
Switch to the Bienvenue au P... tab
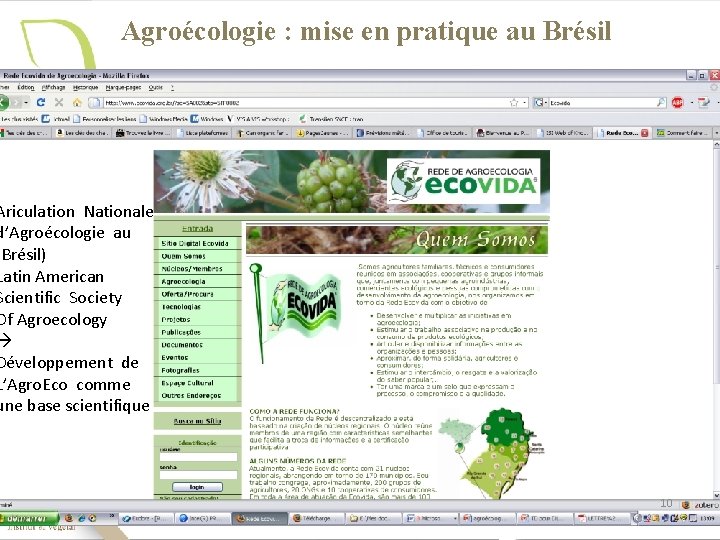coord(503,133)
